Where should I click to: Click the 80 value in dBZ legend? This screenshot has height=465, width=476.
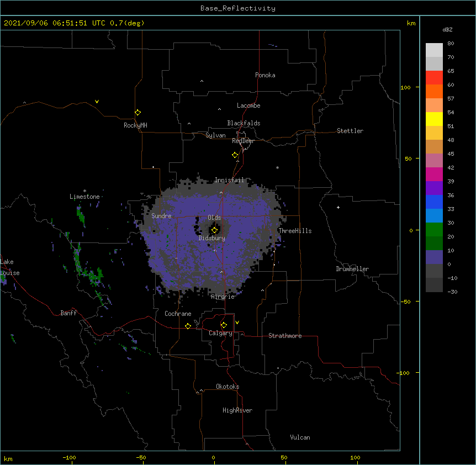451,44
